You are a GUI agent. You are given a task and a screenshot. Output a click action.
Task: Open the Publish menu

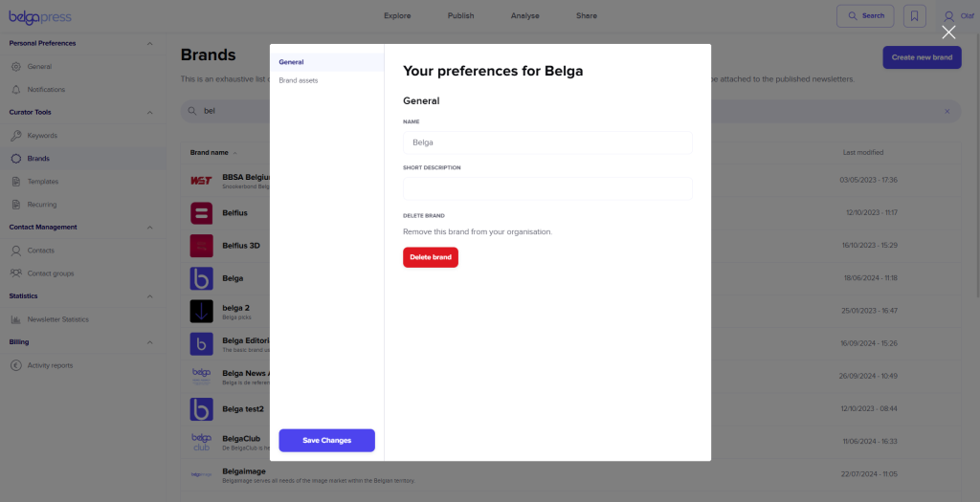(460, 15)
